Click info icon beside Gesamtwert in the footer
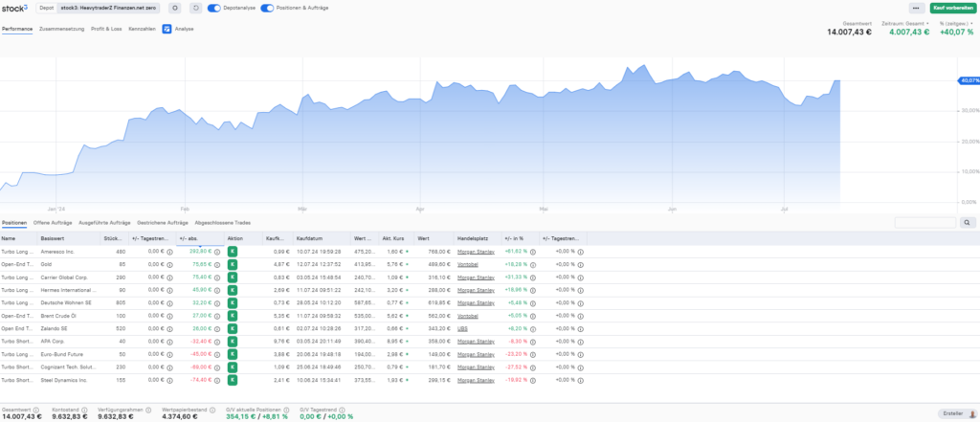 point(35,411)
